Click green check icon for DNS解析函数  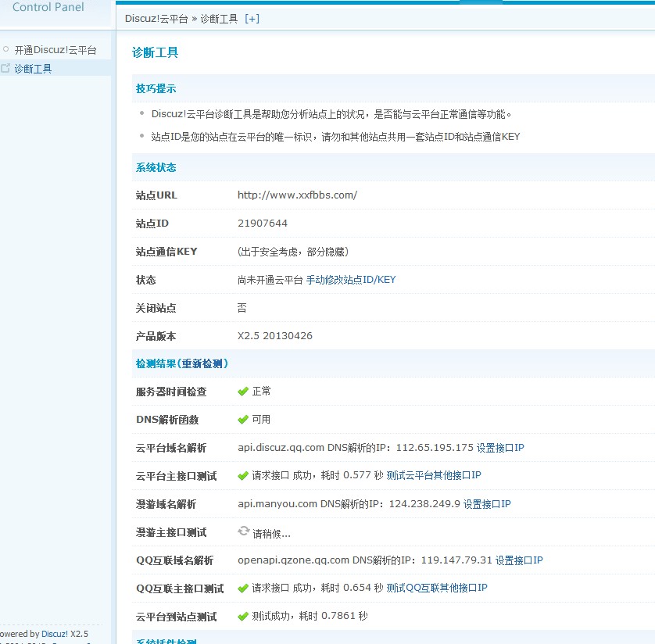coord(243,420)
